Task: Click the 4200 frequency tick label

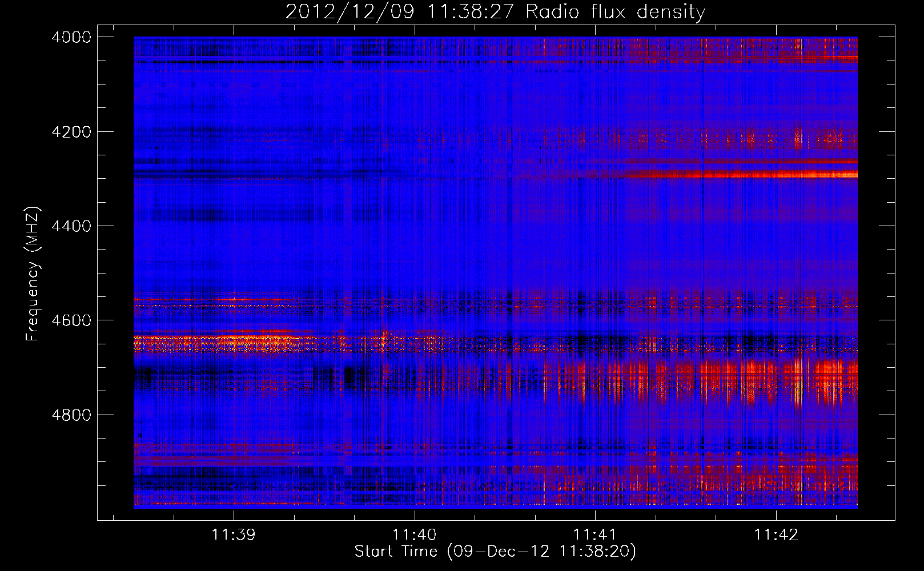Action: coord(71,132)
